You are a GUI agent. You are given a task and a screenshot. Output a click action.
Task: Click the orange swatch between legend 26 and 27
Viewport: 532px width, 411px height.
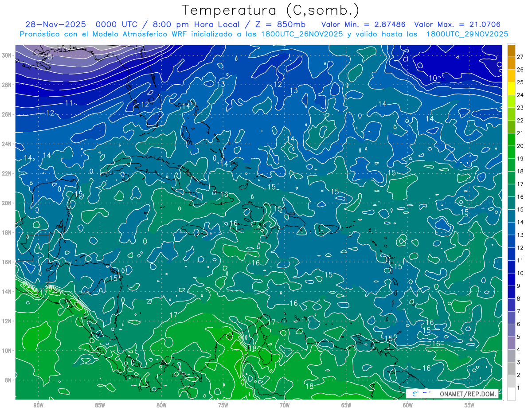pyautogui.click(x=511, y=63)
